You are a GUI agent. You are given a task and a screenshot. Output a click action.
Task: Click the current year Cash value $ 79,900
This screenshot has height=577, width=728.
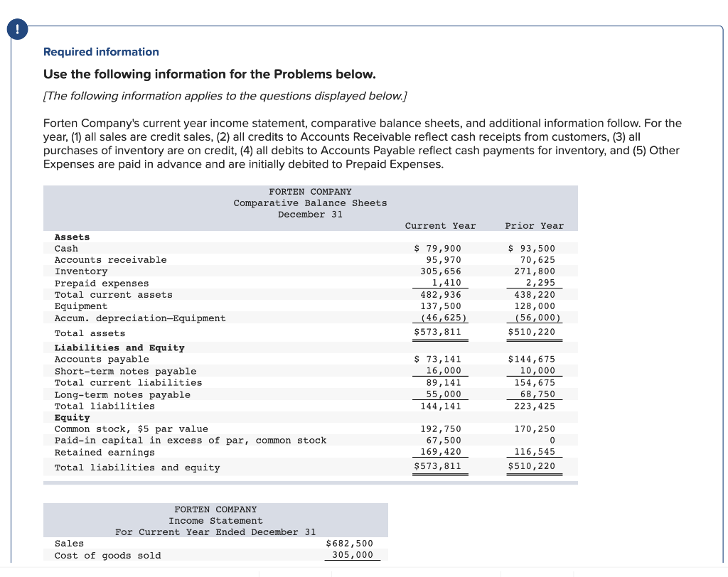pos(437,249)
